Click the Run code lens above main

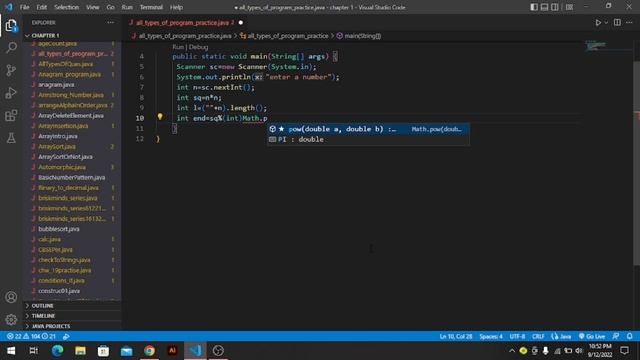pos(178,47)
